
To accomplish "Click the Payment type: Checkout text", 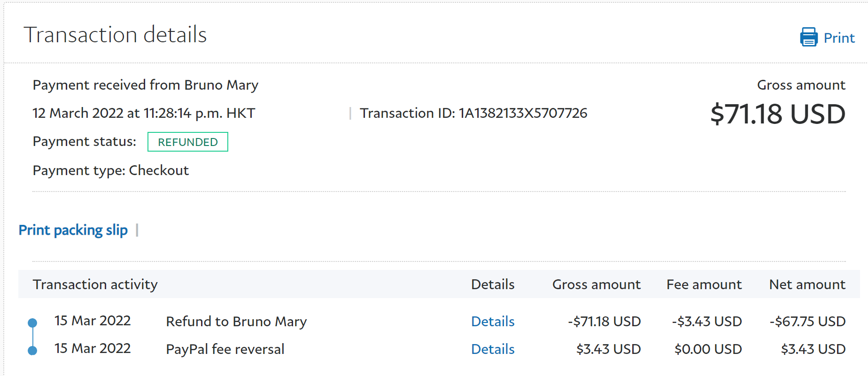I will [x=111, y=170].
